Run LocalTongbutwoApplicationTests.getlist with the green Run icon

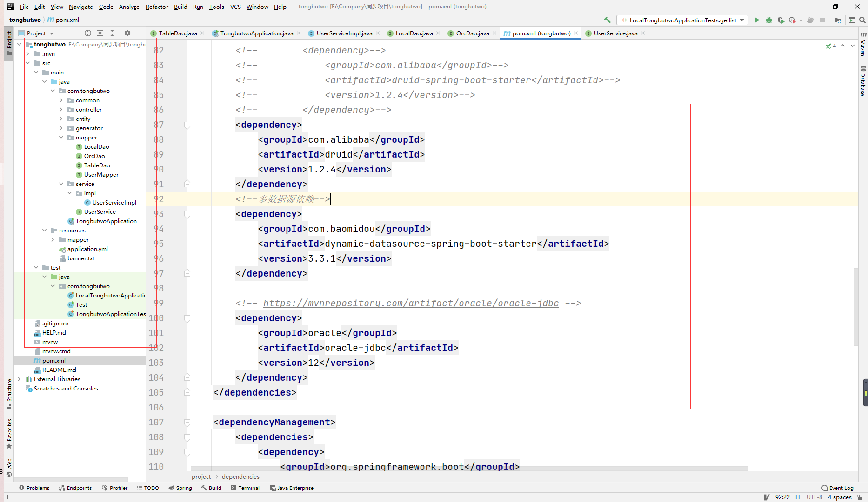click(757, 20)
